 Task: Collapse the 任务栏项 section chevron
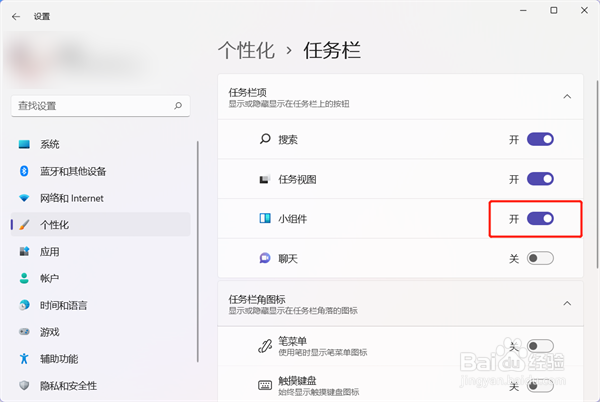tap(567, 96)
